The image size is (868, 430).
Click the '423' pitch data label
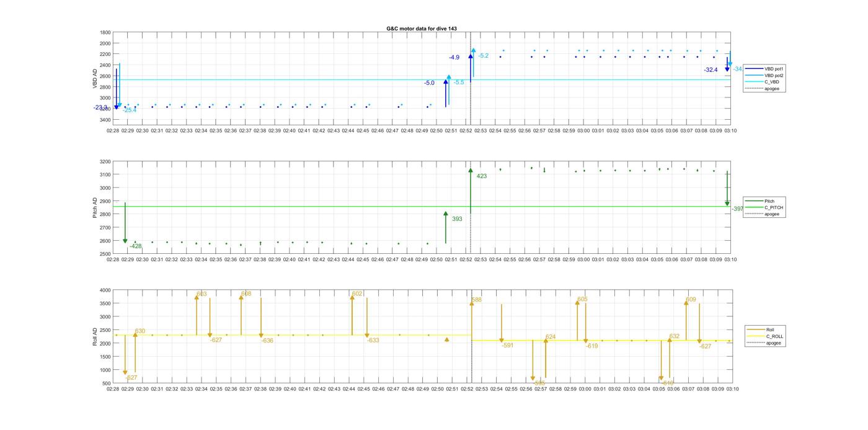(x=482, y=176)
